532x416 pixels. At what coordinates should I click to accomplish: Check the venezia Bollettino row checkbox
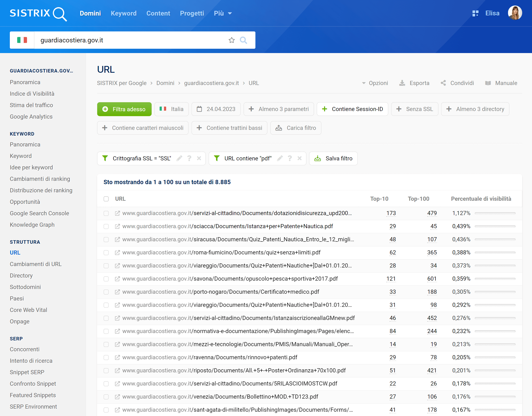click(x=106, y=397)
